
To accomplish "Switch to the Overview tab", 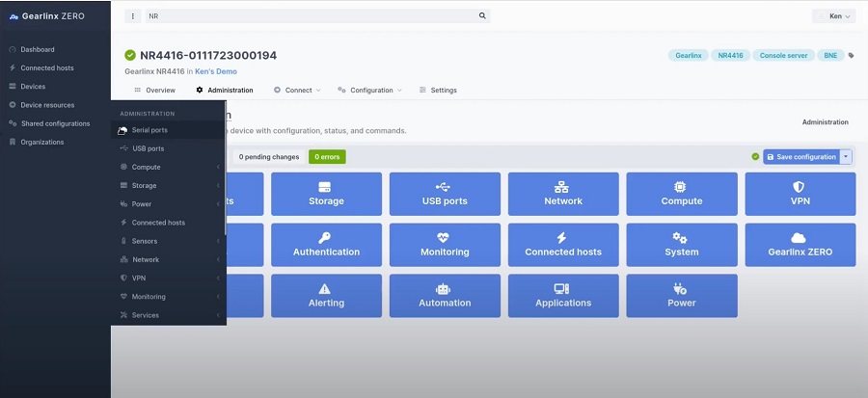I will (x=155, y=91).
